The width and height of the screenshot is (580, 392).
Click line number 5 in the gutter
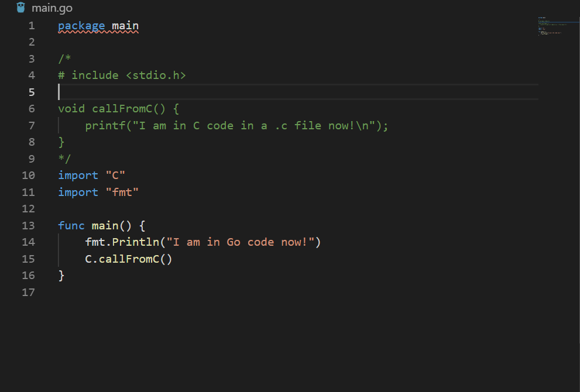tap(31, 92)
